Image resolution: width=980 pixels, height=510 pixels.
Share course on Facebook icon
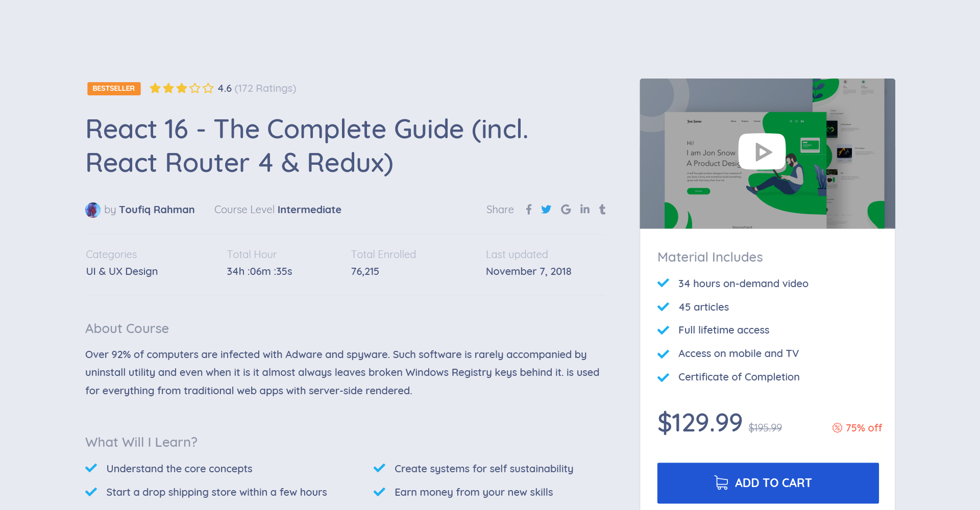pos(529,210)
